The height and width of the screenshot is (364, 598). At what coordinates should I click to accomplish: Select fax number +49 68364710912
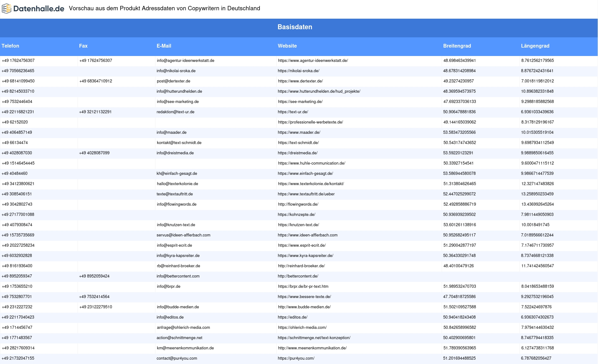[96, 81]
